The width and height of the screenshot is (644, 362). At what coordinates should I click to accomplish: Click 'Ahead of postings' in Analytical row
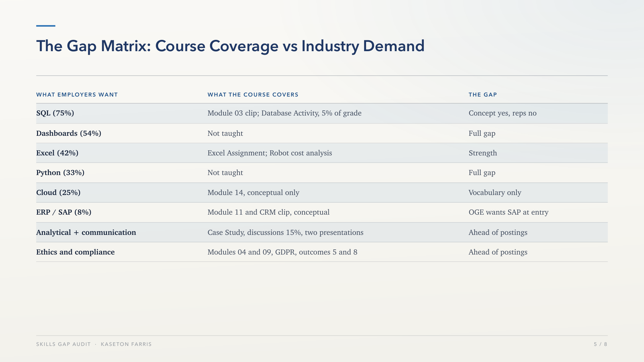498,232
